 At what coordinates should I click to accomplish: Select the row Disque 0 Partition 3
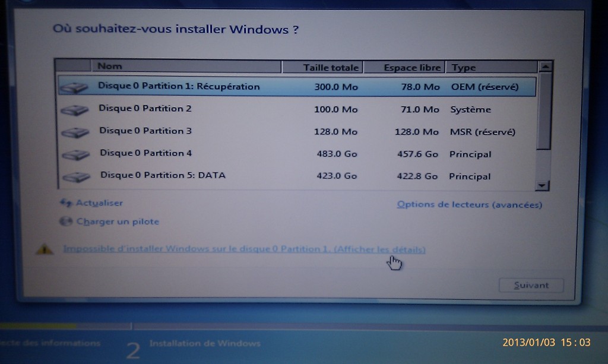[x=297, y=131]
